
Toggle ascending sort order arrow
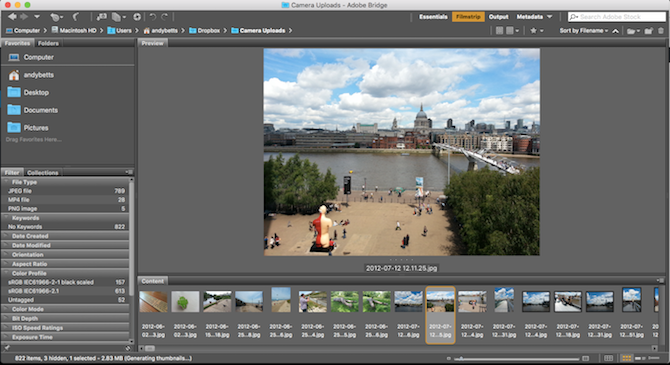(615, 31)
